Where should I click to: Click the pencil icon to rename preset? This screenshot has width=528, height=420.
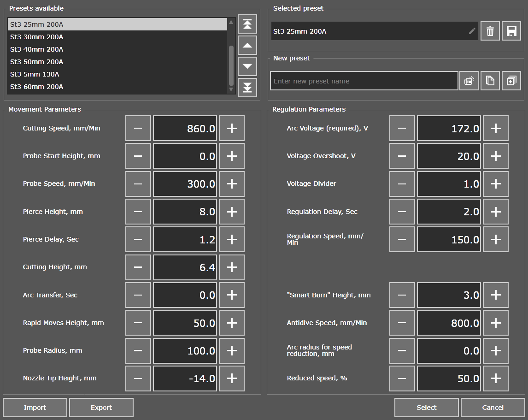(472, 31)
